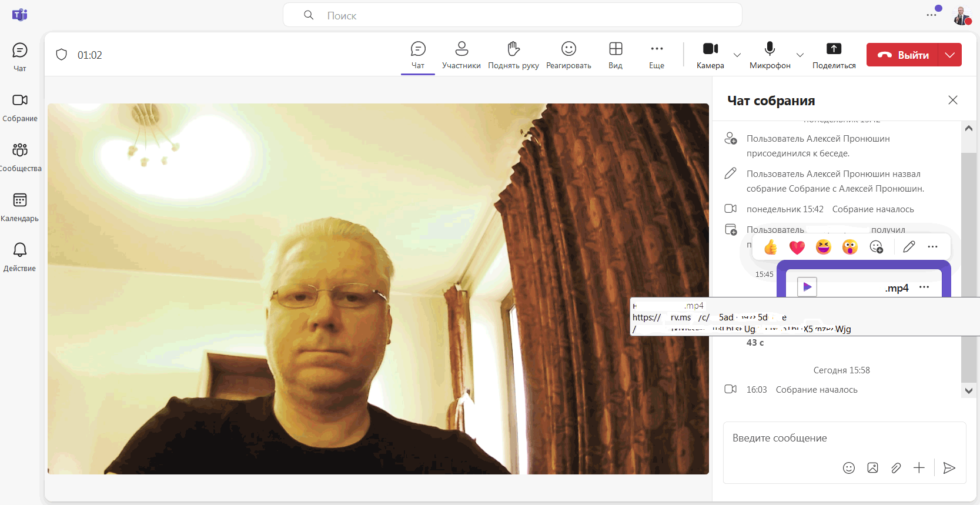Open Сообщества in the left sidebar
The width and height of the screenshot is (980, 505).
click(20, 158)
